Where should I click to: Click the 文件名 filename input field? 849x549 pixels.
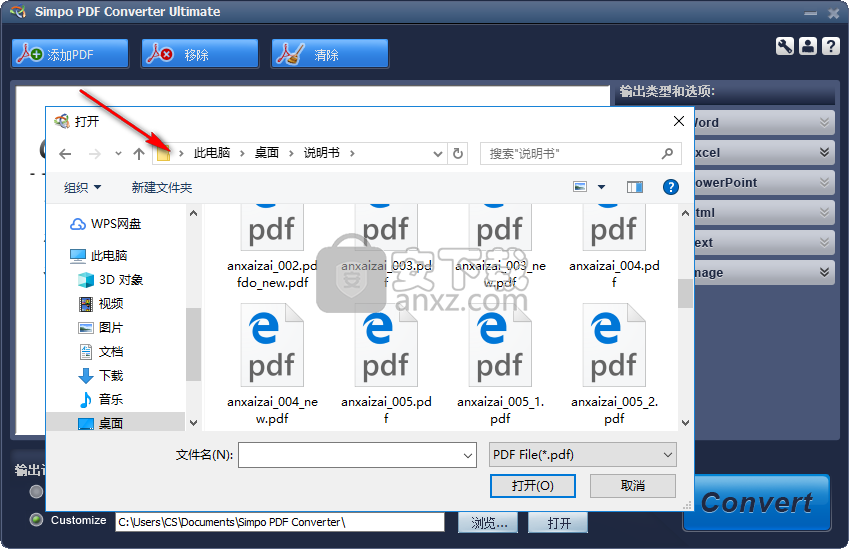[x=349, y=455]
